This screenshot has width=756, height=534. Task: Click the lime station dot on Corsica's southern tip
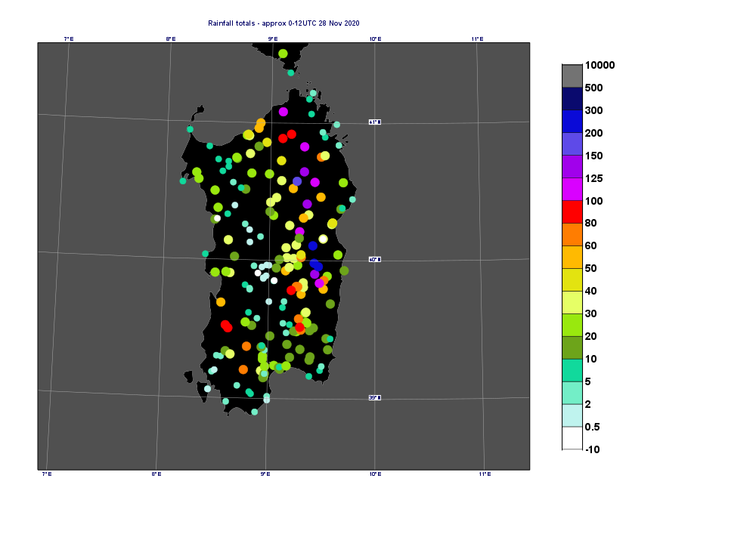283,54
